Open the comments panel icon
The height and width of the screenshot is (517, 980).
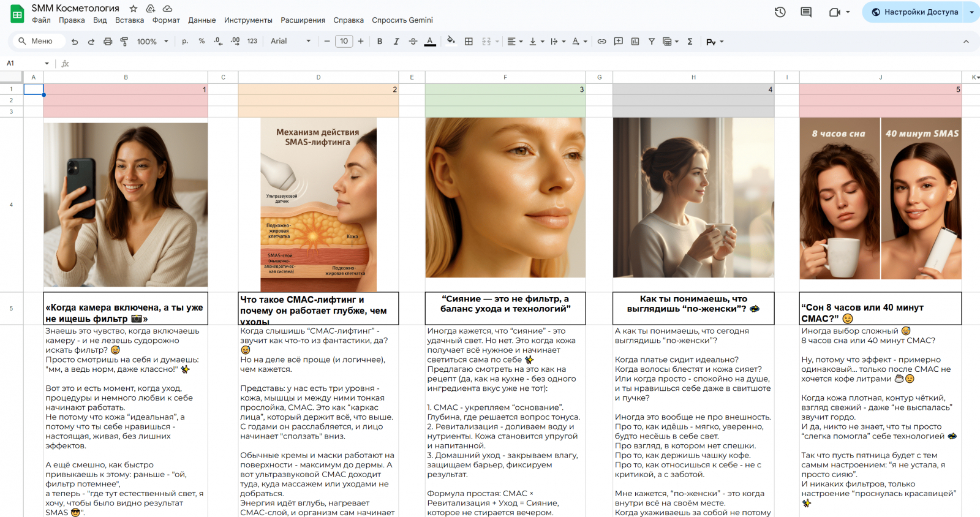806,12
